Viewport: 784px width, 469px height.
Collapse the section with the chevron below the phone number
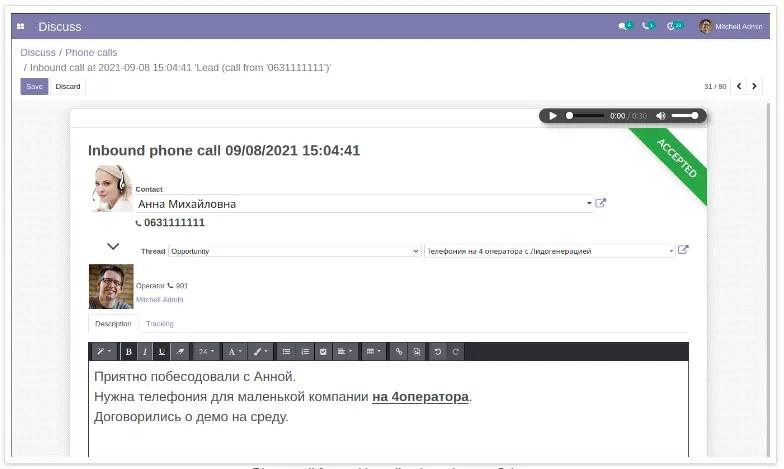click(x=113, y=246)
